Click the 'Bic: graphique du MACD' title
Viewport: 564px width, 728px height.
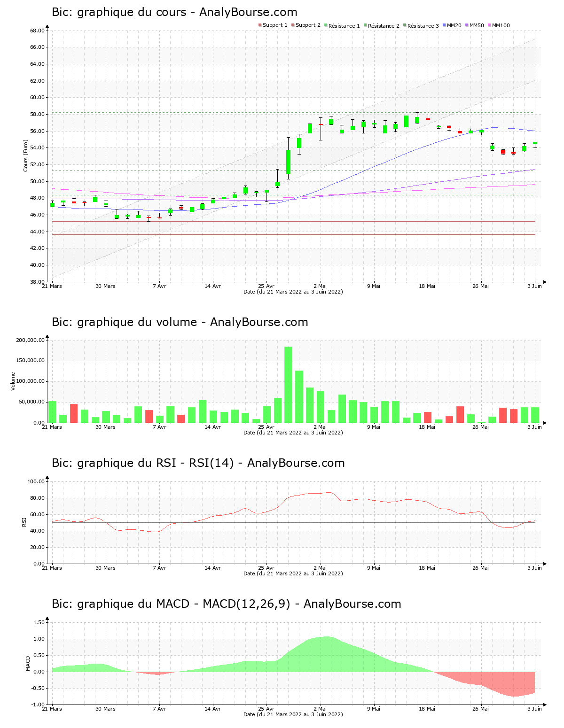[227, 604]
